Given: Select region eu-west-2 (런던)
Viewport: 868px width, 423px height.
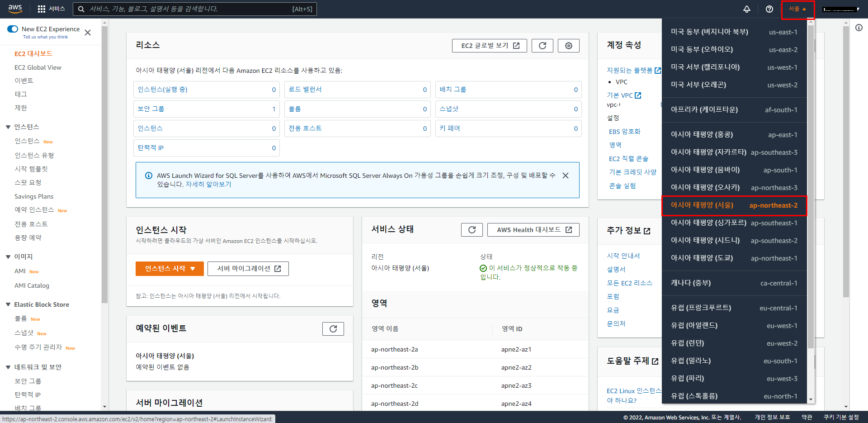Looking at the screenshot, I should 734,343.
